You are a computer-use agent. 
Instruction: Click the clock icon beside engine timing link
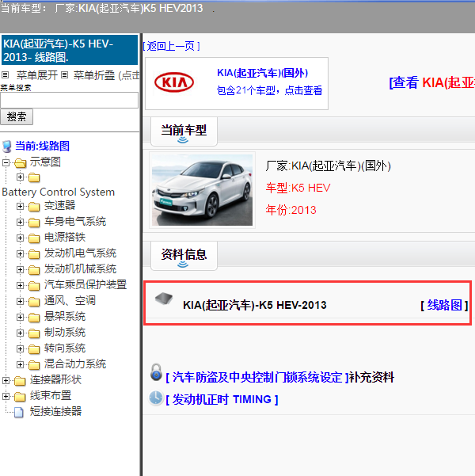[156, 398]
